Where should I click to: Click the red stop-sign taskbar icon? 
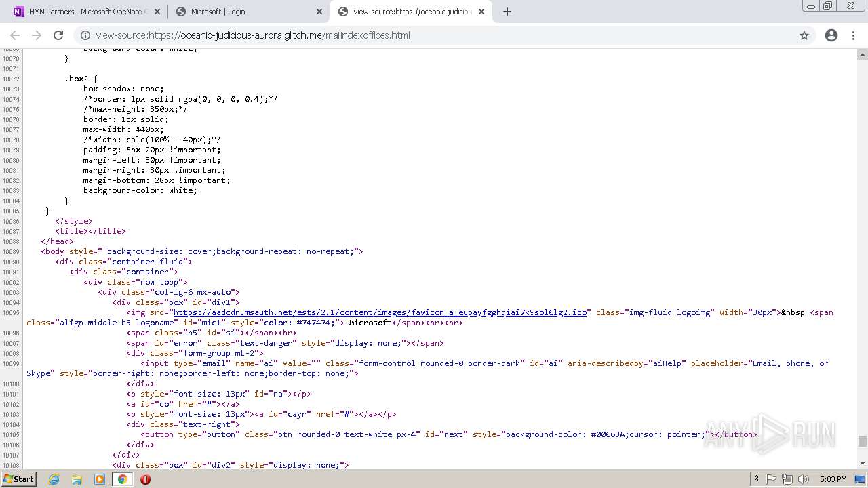145,479
